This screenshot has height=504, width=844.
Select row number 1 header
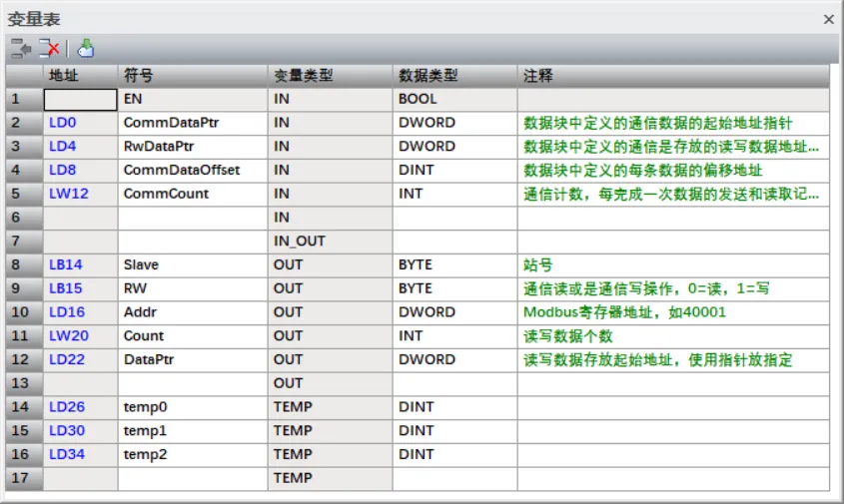(x=24, y=100)
